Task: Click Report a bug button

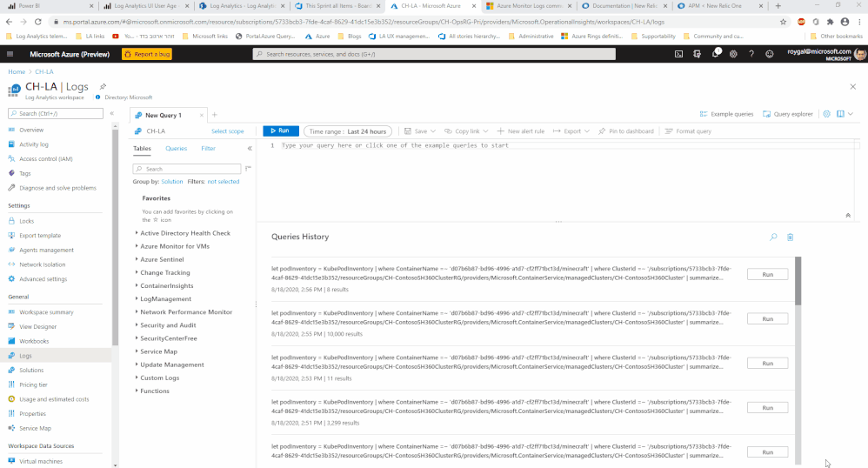Action: pyautogui.click(x=147, y=54)
